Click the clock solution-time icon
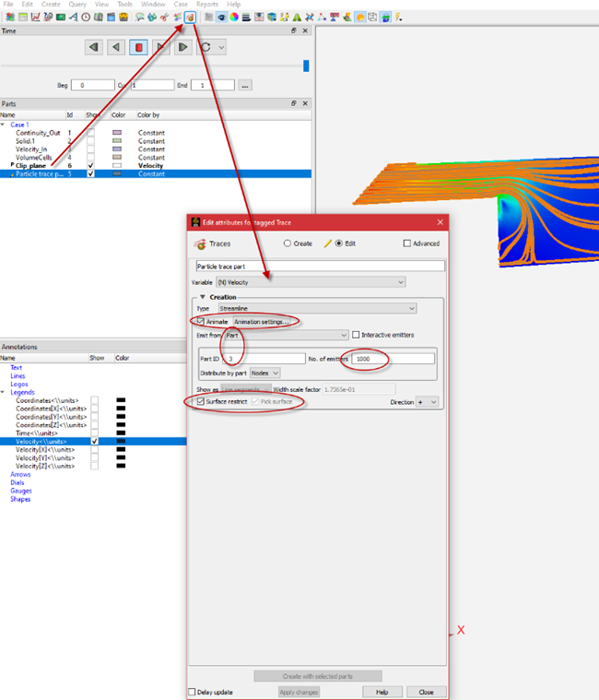599x700 pixels. point(86,18)
